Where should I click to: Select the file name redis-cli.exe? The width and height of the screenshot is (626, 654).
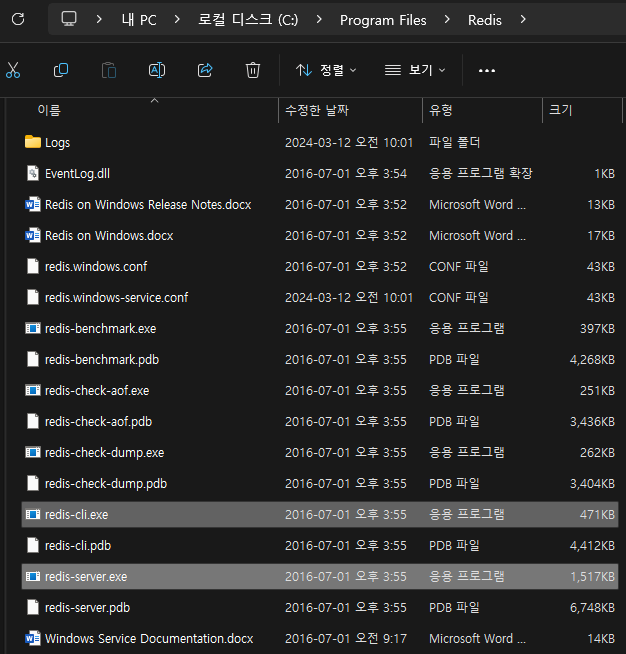[76, 515]
